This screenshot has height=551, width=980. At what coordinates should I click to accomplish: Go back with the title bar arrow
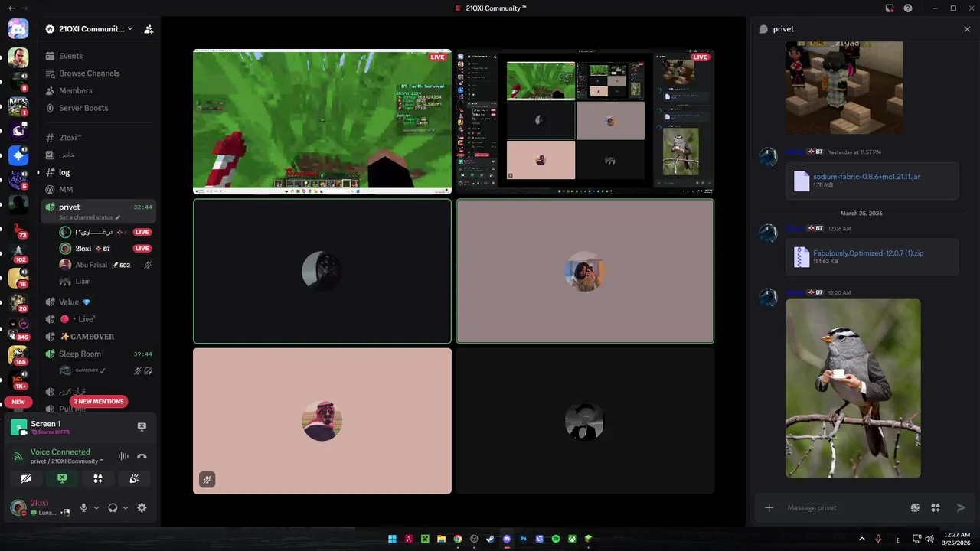click(x=11, y=8)
